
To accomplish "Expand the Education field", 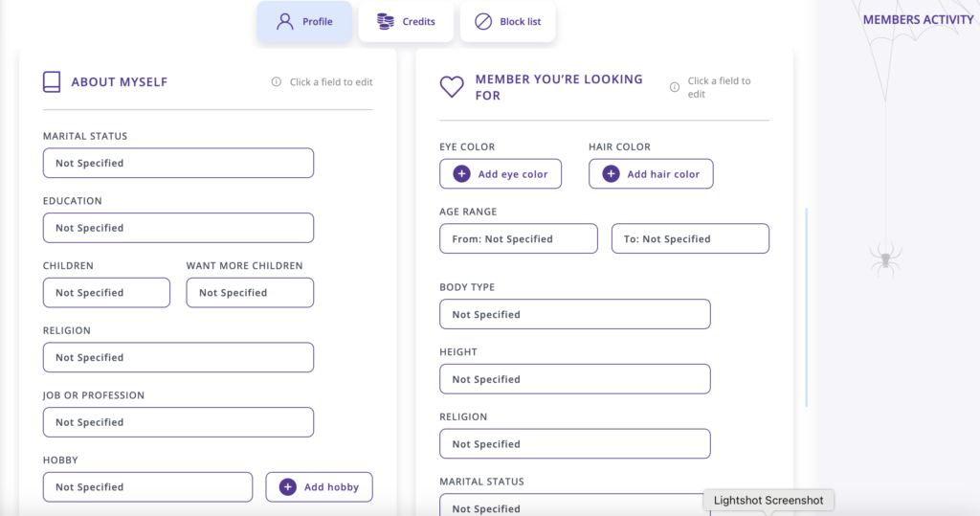I will tap(178, 228).
